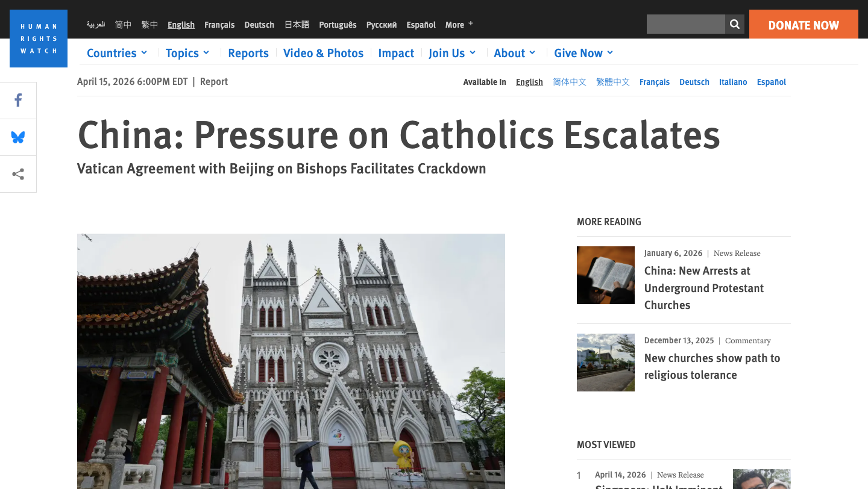Go to Human Rights Watch logo home

39,39
